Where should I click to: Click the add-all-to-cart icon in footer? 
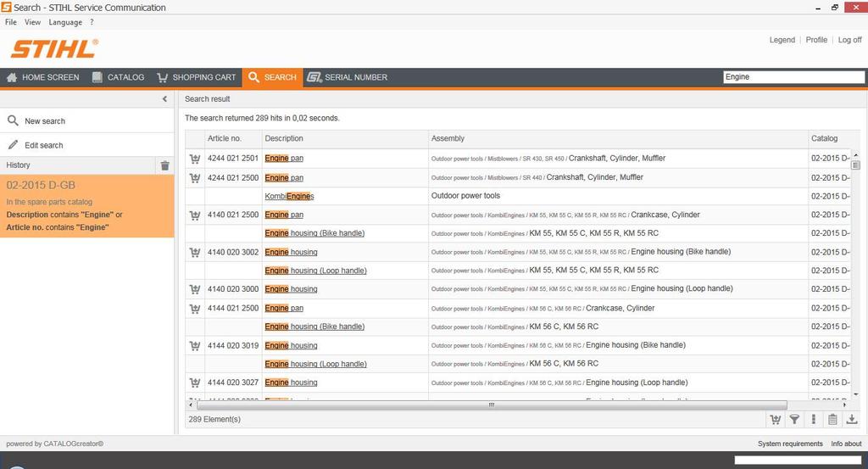[776, 420]
